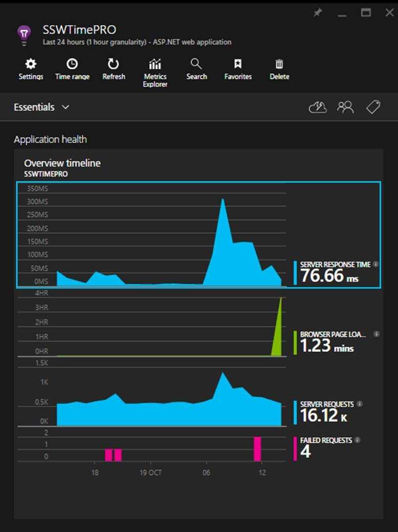Image resolution: width=398 pixels, height=532 pixels.
Task: Click the response time peak on chart
Action: point(223,200)
